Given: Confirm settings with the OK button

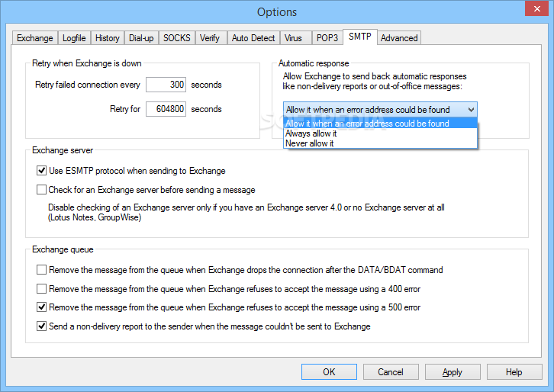Looking at the screenshot, I should [x=329, y=372].
